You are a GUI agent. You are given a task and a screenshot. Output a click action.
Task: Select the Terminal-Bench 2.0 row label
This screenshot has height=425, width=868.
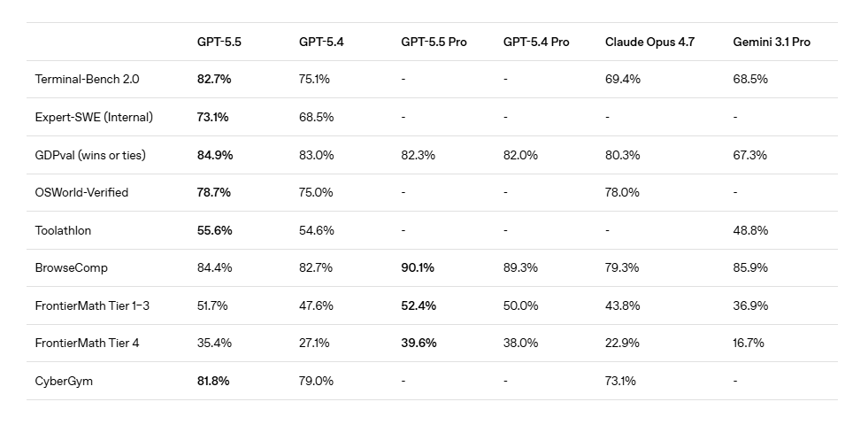click(87, 79)
